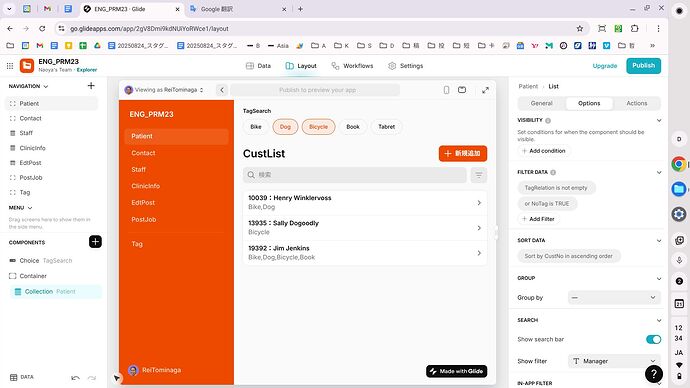Open a new browser tab

click(x=300, y=9)
